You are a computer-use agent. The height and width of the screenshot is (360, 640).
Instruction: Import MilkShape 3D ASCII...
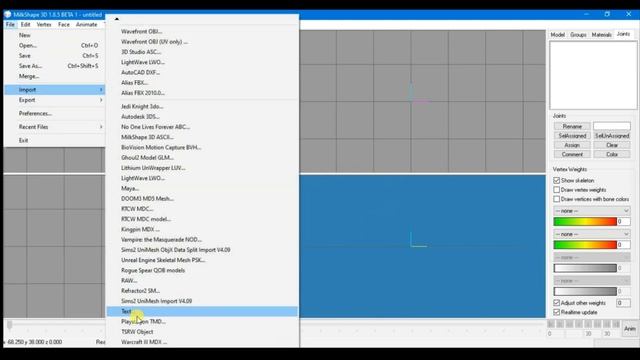click(202, 137)
